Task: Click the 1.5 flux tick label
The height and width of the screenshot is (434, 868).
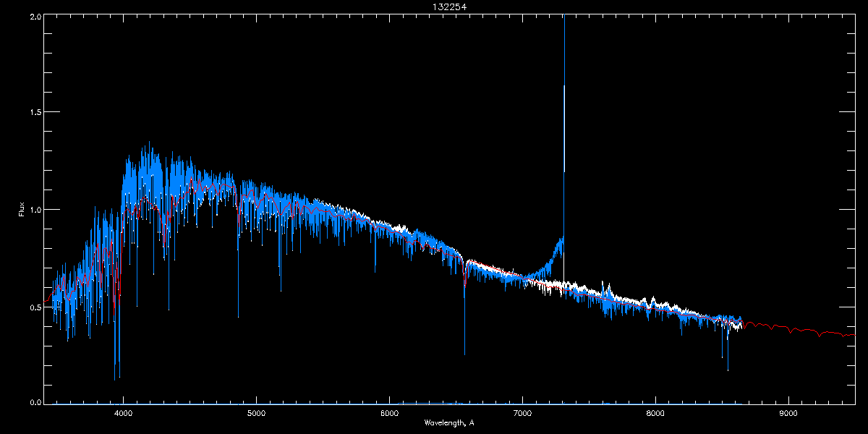Action: [x=34, y=113]
